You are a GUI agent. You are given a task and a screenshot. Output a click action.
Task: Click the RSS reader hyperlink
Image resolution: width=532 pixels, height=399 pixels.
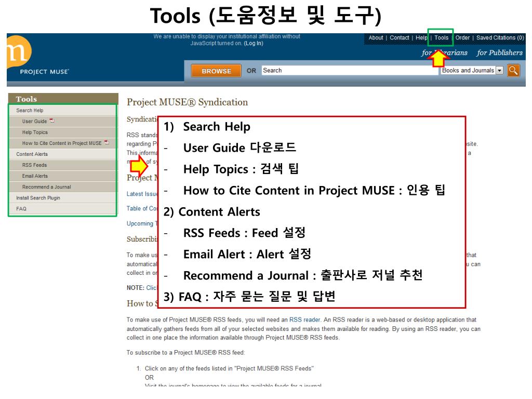(304, 320)
